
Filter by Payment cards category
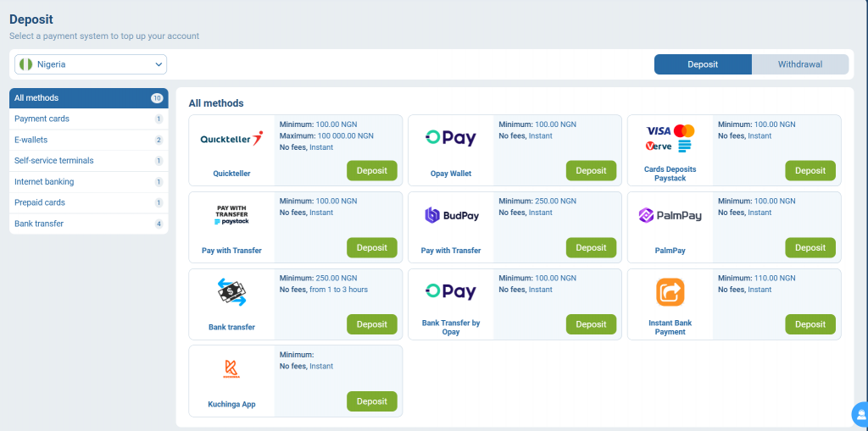[x=42, y=119]
